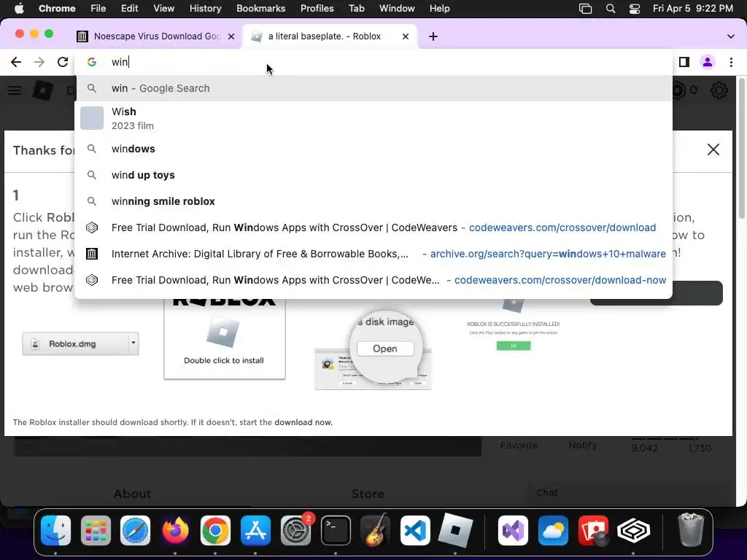Open Roblox app in the dock
The image size is (747, 560).
(x=455, y=530)
